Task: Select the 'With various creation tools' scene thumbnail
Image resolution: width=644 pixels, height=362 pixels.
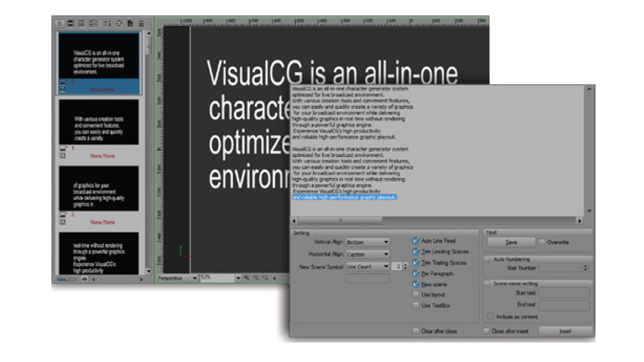Action: pyautogui.click(x=99, y=122)
